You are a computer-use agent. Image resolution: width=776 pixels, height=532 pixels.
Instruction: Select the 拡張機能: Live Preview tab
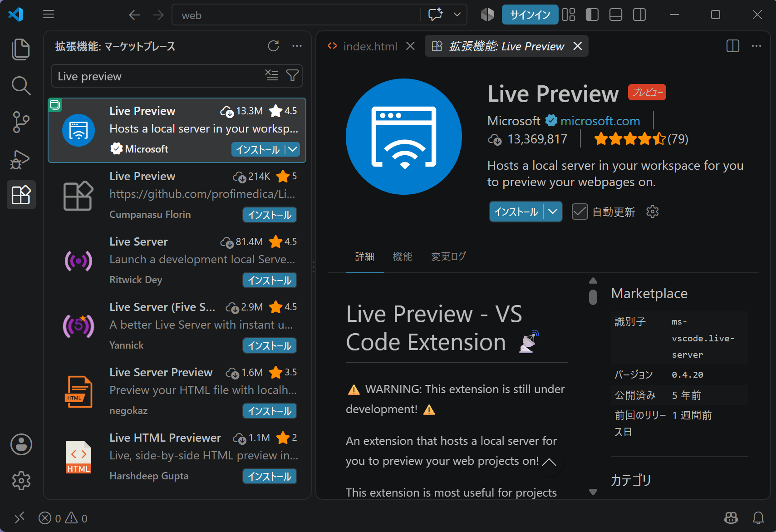coord(506,46)
